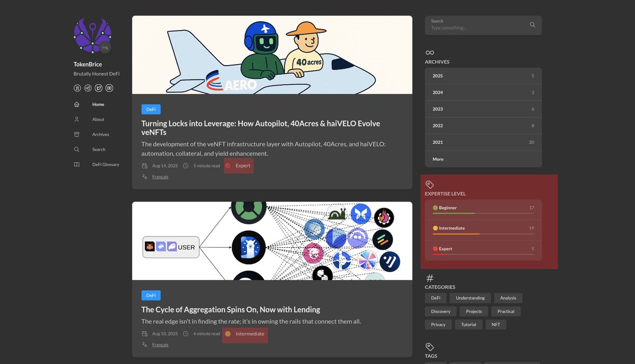The image size is (635, 364).
Task: Click DeFi tag on the Aggregation article
Action: [151, 295]
